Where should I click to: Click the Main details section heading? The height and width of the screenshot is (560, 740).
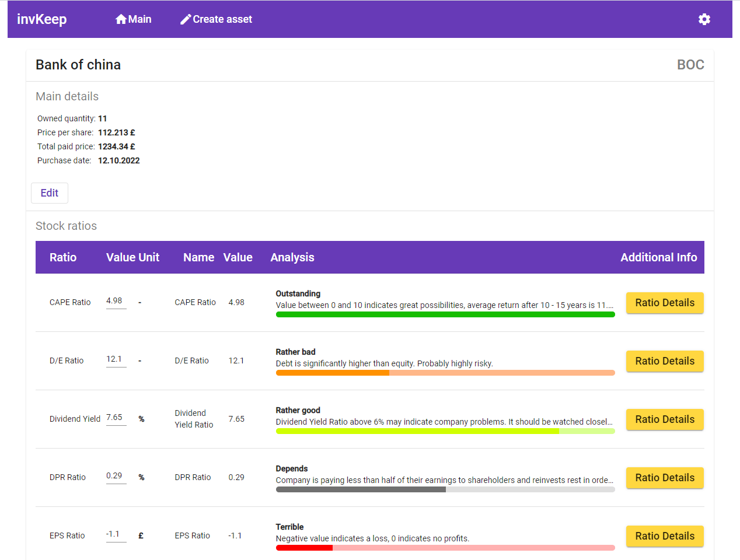(x=67, y=96)
